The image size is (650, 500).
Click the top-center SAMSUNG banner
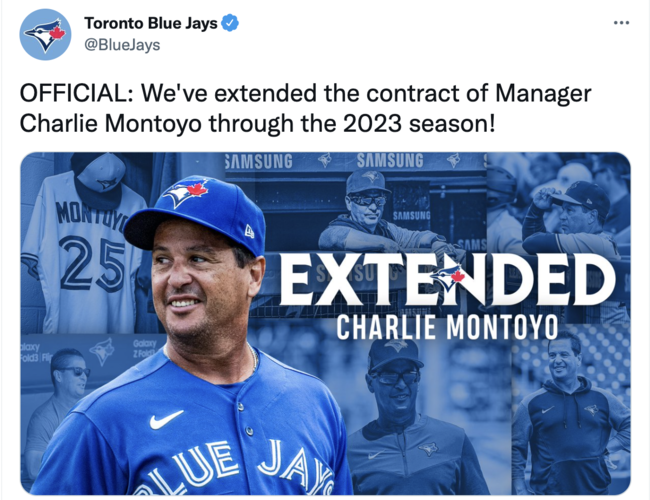point(389,161)
